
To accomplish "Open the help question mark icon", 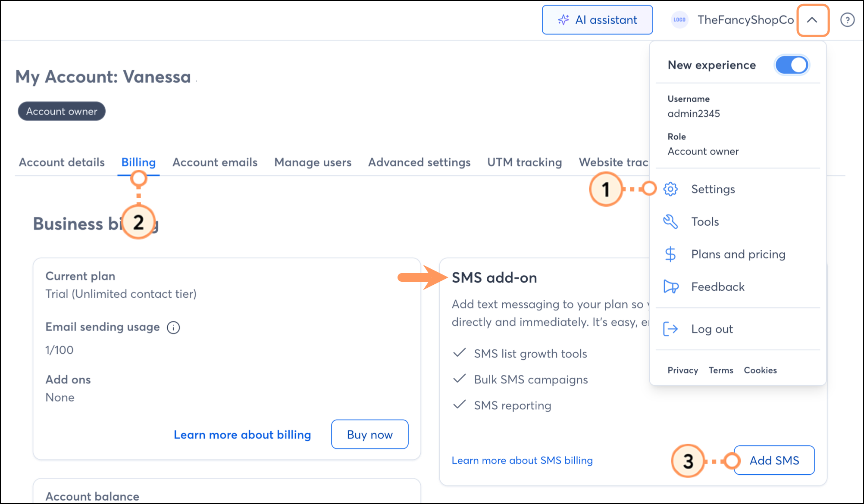I will pyautogui.click(x=847, y=20).
